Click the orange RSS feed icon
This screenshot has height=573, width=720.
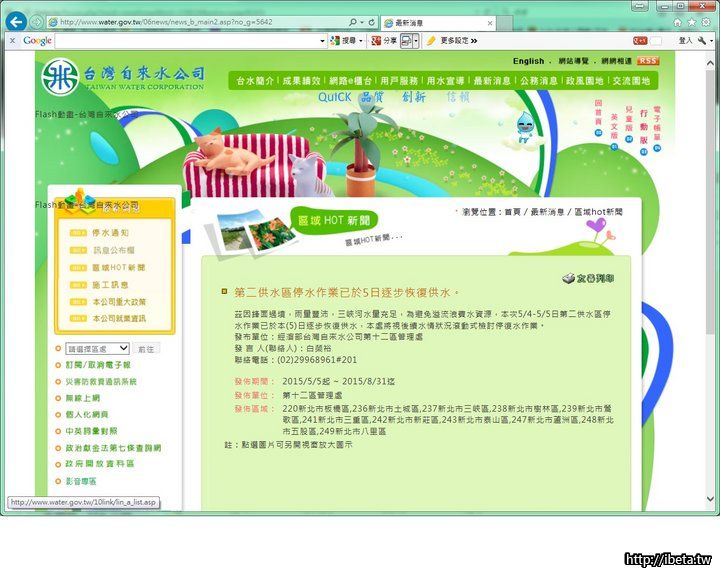tap(648, 61)
